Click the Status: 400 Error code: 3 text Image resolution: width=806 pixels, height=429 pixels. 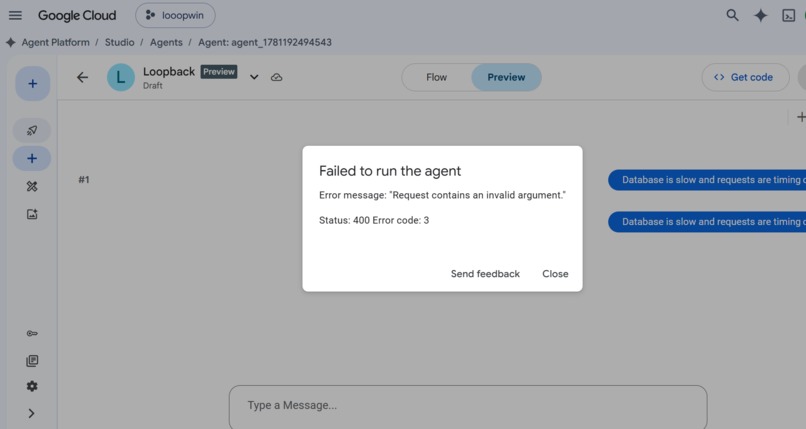pyautogui.click(x=374, y=220)
